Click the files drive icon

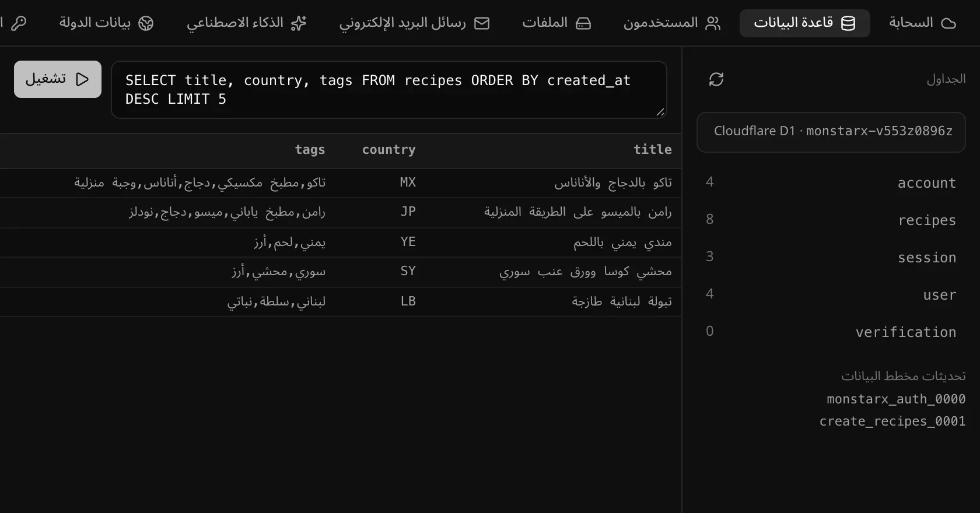(583, 23)
